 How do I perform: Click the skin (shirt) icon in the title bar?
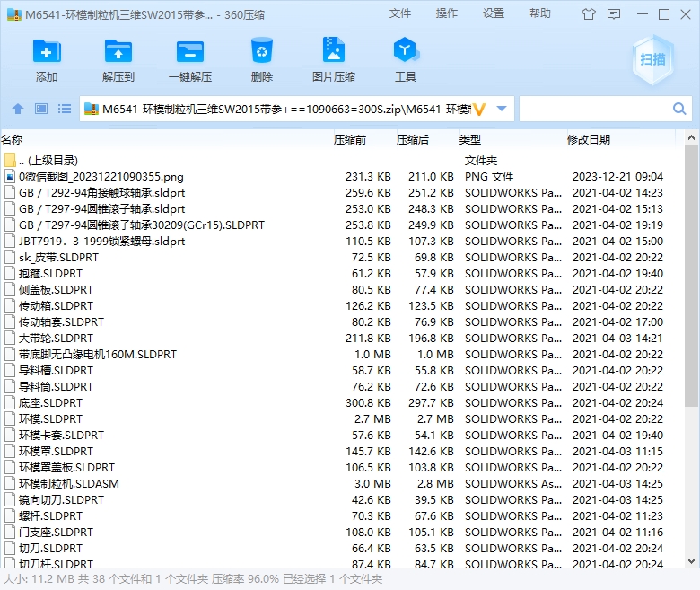(x=589, y=14)
